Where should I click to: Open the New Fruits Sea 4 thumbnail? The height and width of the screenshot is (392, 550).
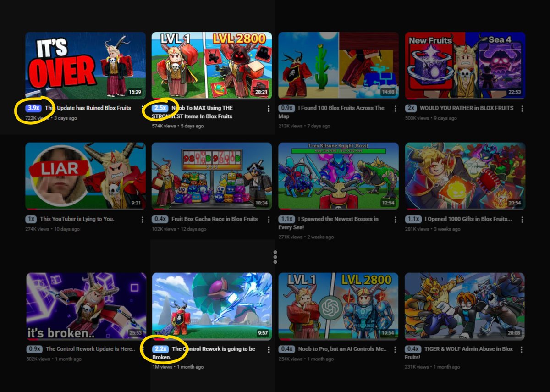pos(465,66)
